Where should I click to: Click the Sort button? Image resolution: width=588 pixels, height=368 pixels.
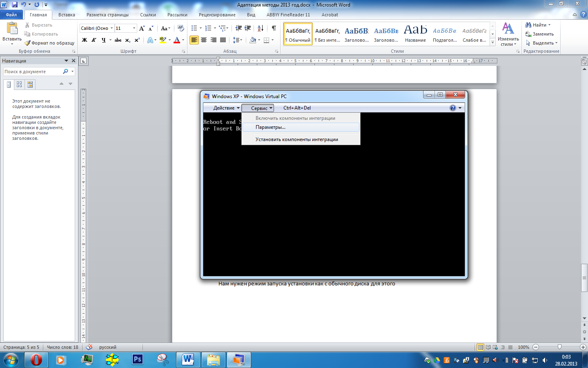(x=261, y=28)
